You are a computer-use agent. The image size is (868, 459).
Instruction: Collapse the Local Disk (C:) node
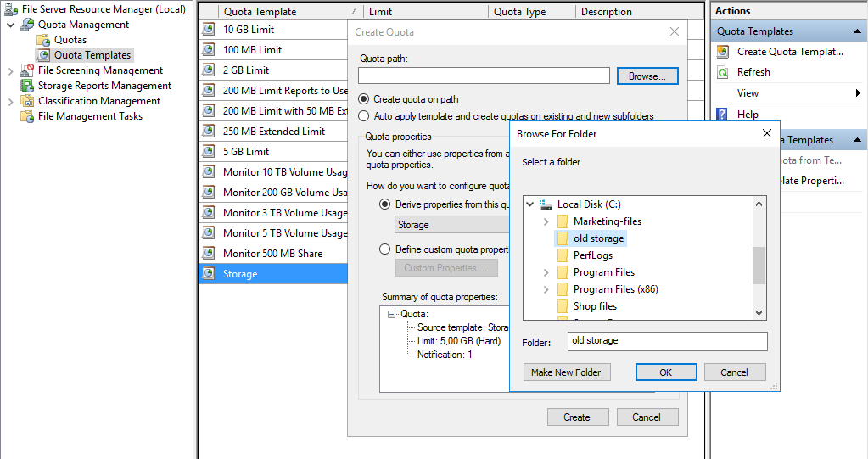pyautogui.click(x=530, y=204)
